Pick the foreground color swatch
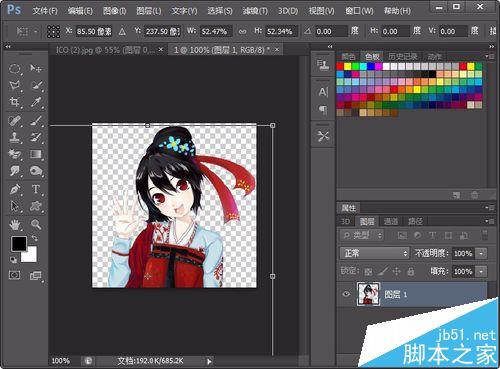 (x=19, y=244)
